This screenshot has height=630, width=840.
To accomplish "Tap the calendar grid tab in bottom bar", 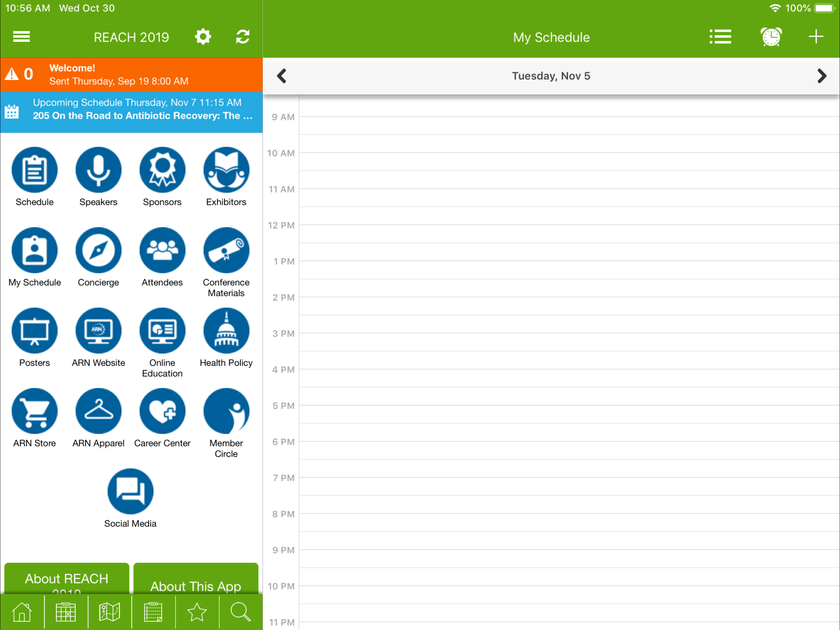I will [66, 612].
